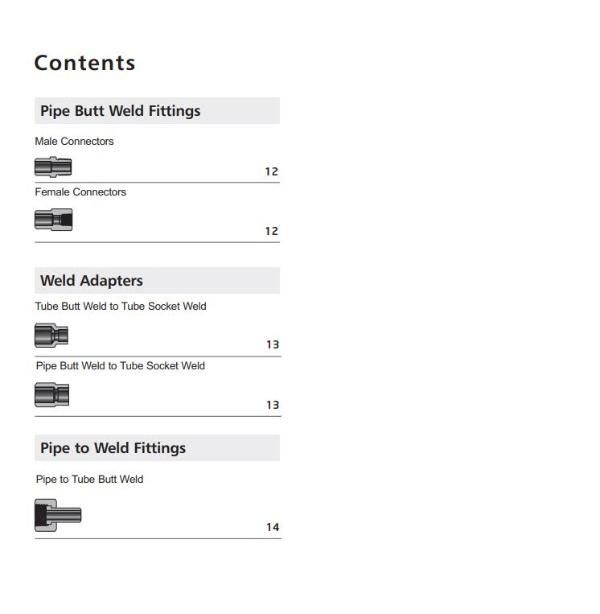Open the Female Connectors entry
The height and width of the screenshot is (614, 600).
pyautogui.click(x=81, y=192)
